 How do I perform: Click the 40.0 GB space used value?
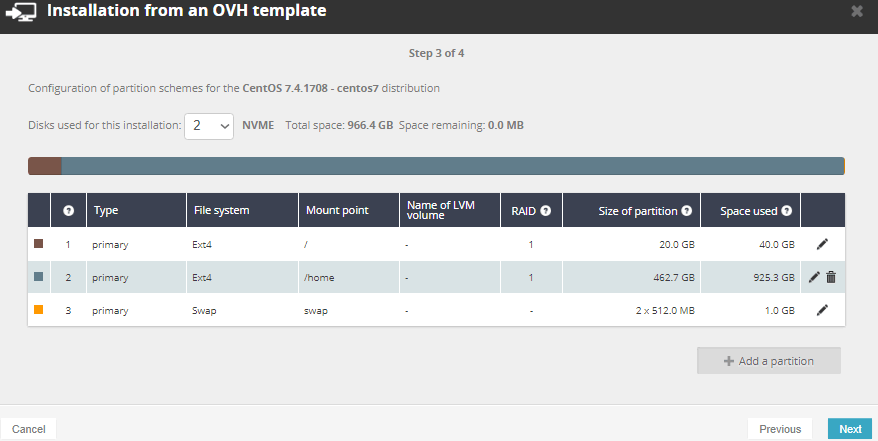pyautogui.click(x=777, y=245)
